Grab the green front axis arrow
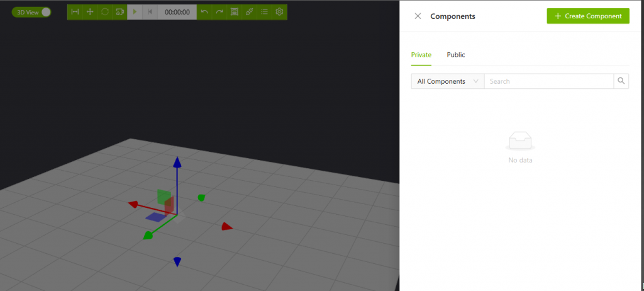Viewport: 644px width, 291px height. (147, 236)
